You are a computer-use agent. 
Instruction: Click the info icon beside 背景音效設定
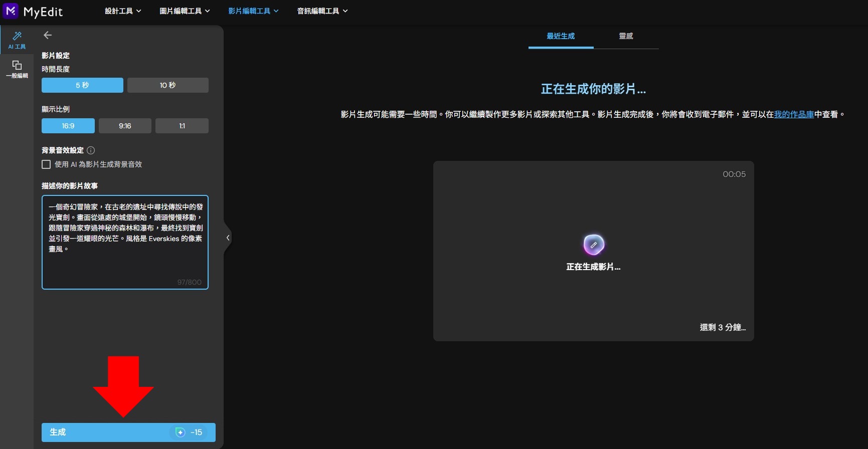(91, 150)
